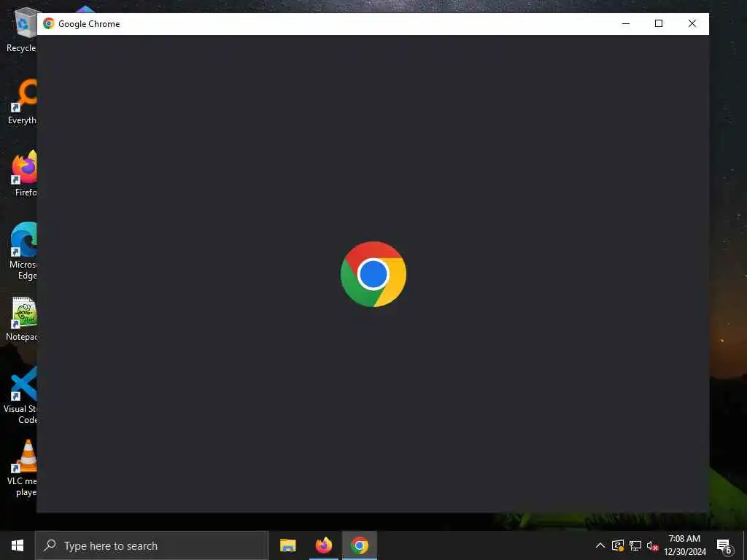Select the Recycle Bin desktop icon
The width and height of the screenshot is (747, 560).
point(21,30)
